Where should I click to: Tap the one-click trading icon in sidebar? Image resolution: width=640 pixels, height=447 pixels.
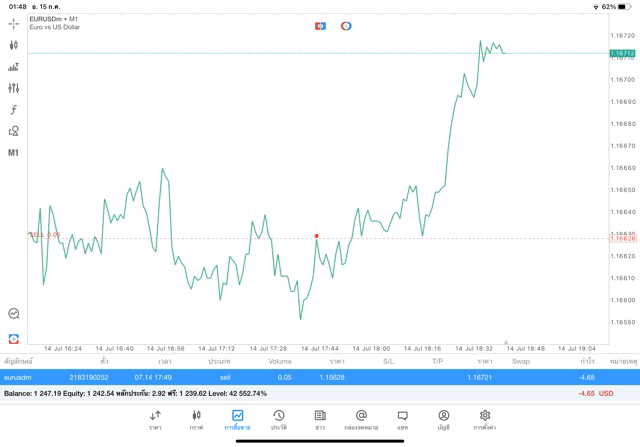pyautogui.click(x=13, y=314)
